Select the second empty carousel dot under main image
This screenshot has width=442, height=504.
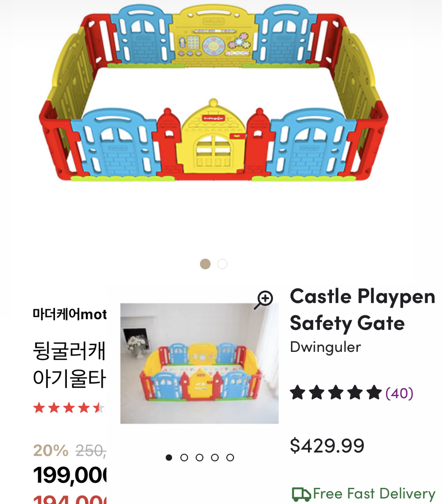[222, 264]
